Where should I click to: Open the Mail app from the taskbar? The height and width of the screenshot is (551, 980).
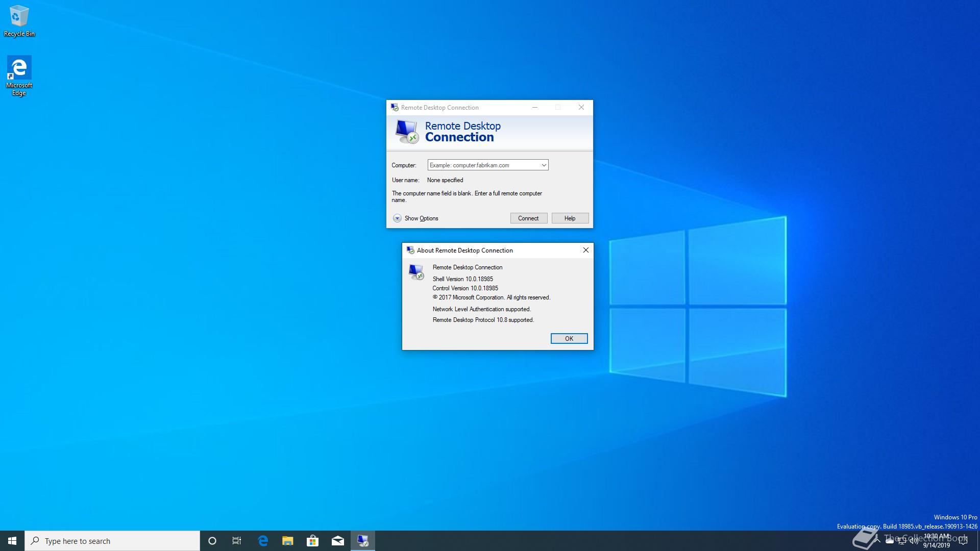point(338,541)
